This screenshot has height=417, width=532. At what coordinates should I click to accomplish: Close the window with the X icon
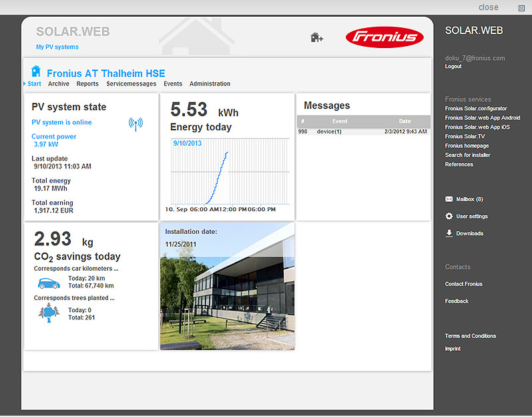(x=521, y=8)
